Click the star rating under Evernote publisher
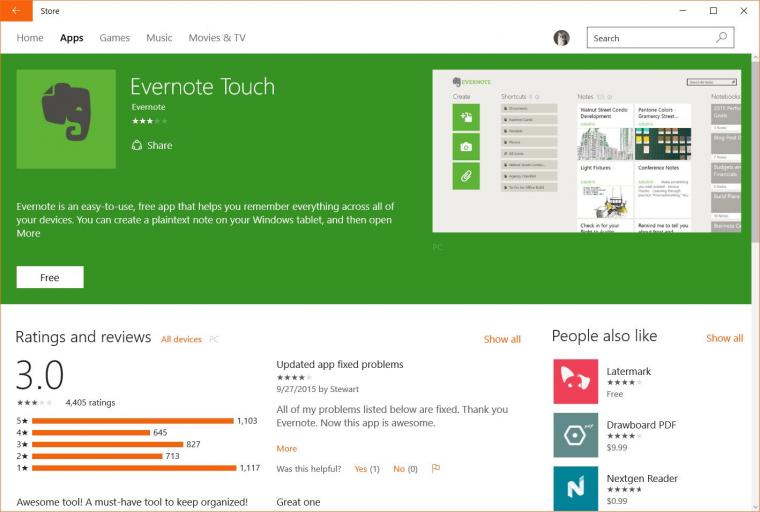The width and height of the screenshot is (760, 512). [x=149, y=121]
